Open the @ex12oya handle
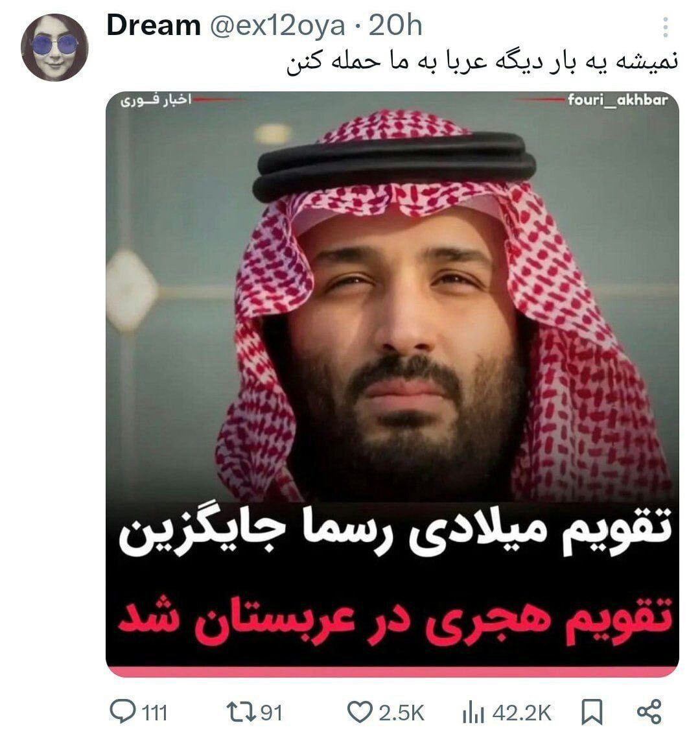 pos(277,26)
